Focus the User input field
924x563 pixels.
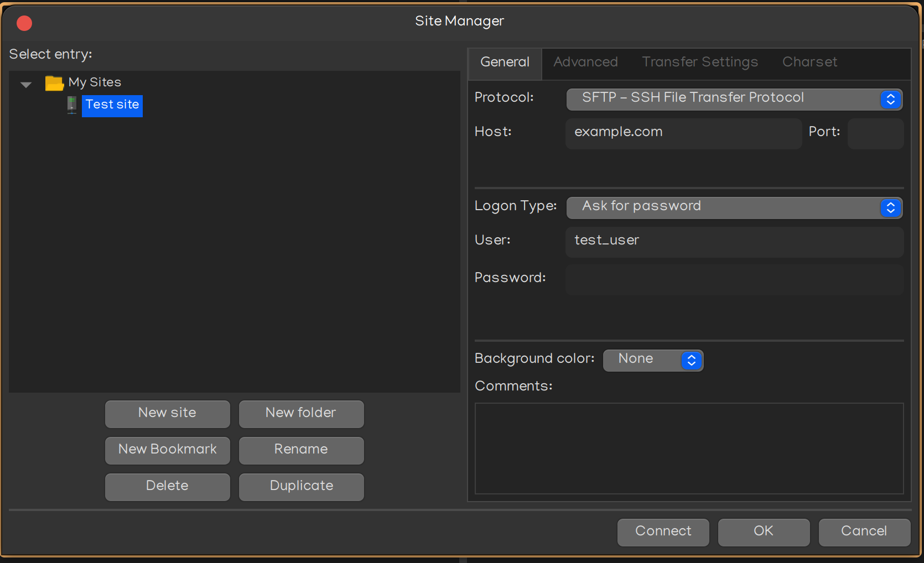tap(734, 242)
